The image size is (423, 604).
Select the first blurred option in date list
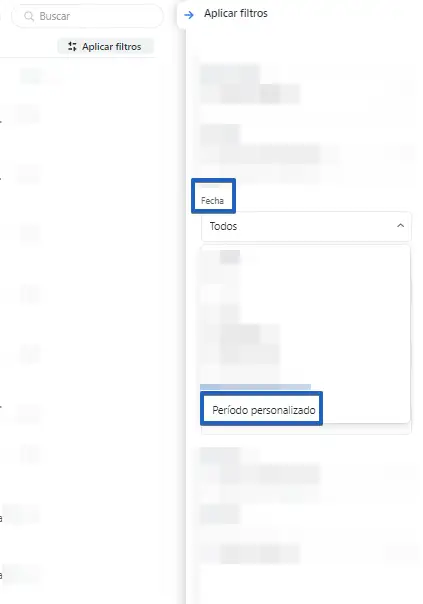coord(230,257)
